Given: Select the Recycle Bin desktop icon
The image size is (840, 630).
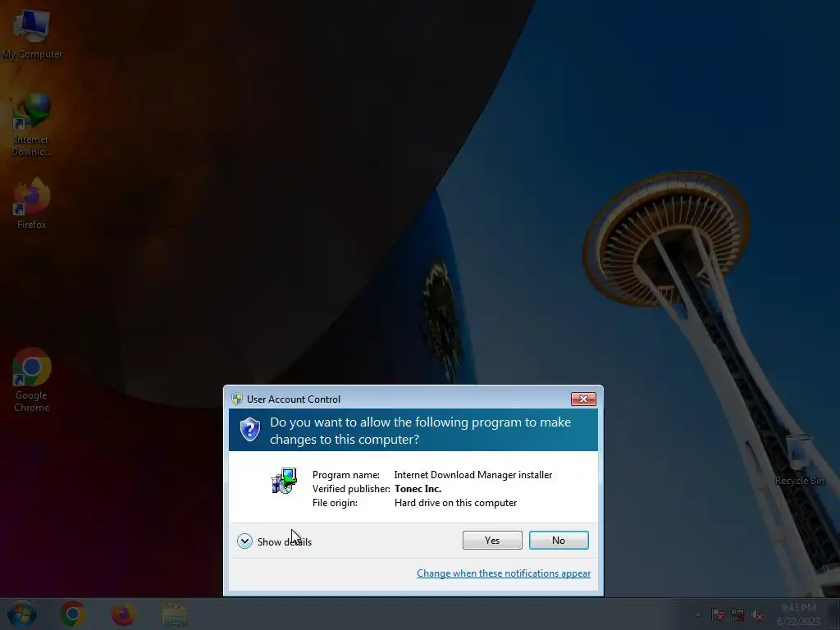Looking at the screenshot, I should coord(799,461).
